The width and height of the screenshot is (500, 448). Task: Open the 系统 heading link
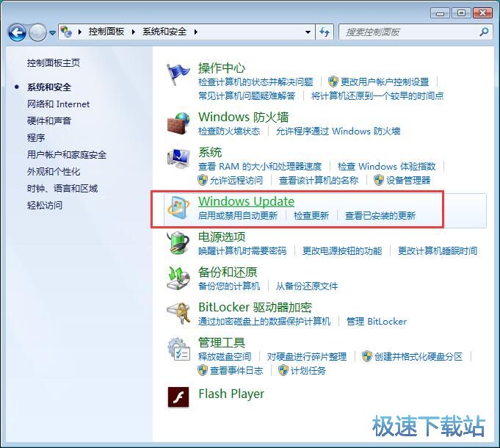210,153
